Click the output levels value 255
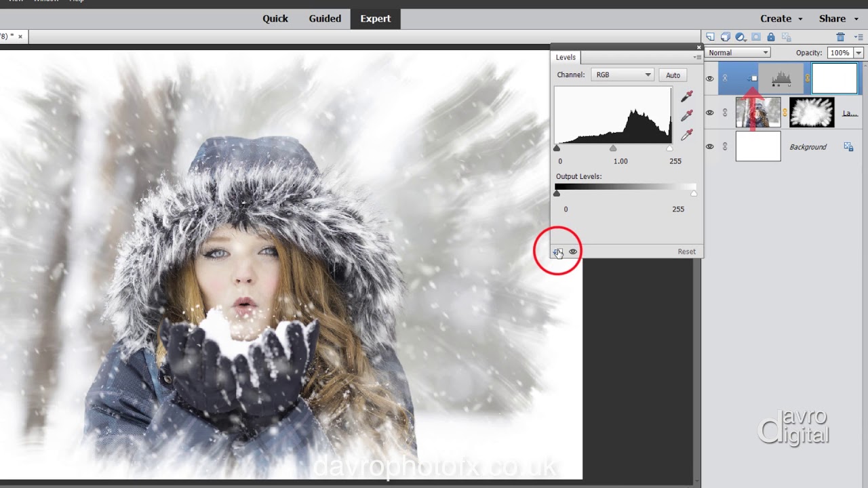Image resolution: width=868 pixels, height=488 pixels. click(678, 209)
